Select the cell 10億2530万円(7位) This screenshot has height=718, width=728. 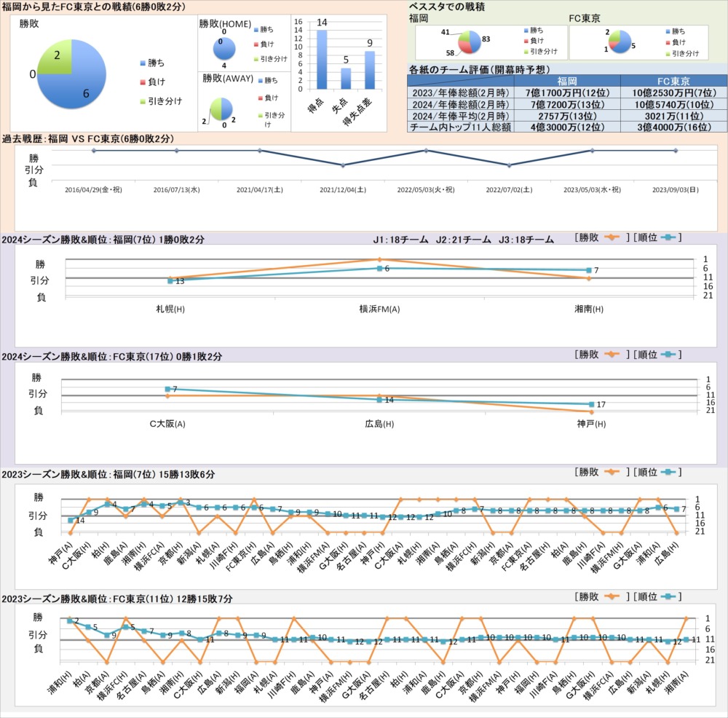point(673,92)
